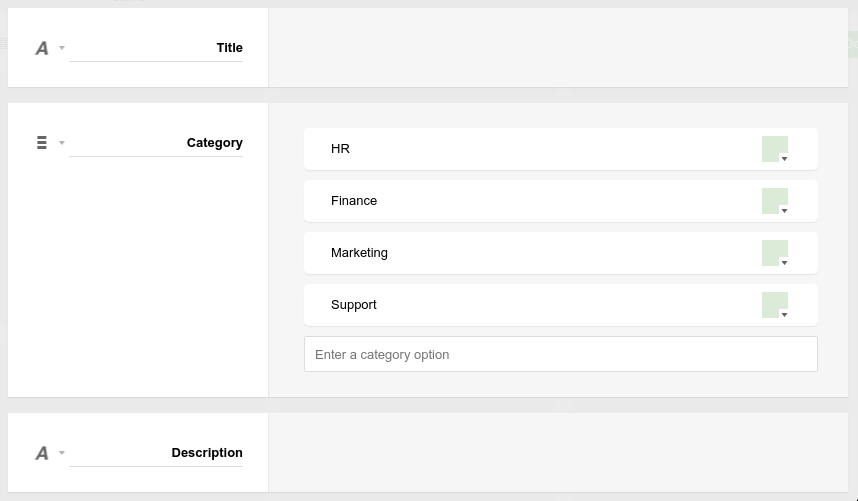Image resolution: width=858 pixels, height=501 pixels.
Task: Open color picker for HR option
Action: (x=775, y=149)
